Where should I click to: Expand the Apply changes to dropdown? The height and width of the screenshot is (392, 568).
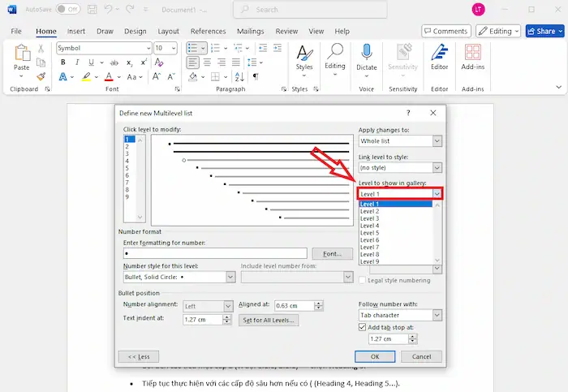437,141
